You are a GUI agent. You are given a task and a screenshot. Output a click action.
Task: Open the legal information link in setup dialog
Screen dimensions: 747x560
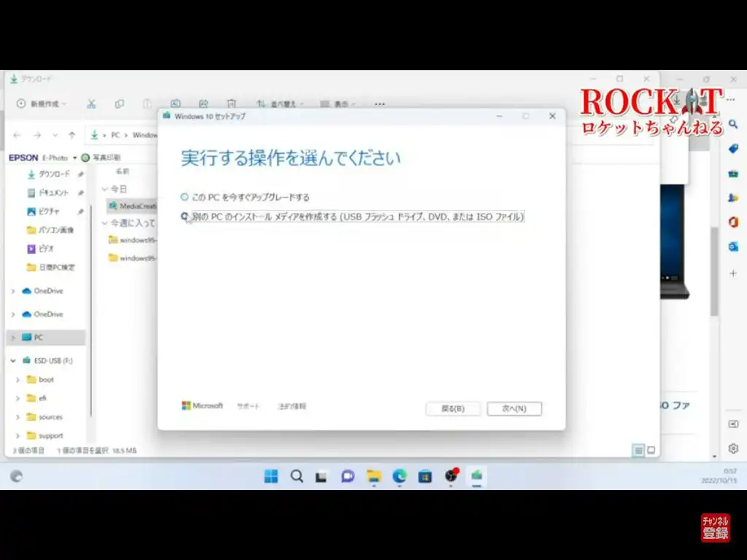point(292,406)
